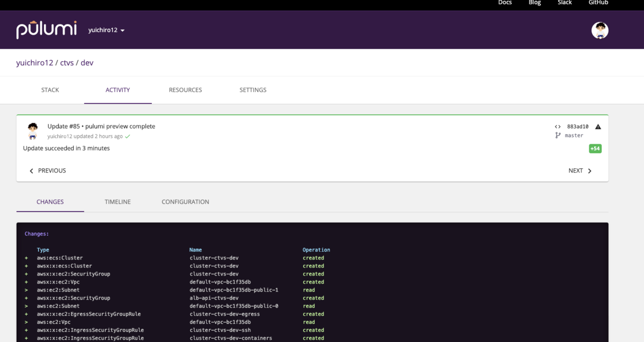Viewport: 644px width, 342px height.
Task: Click the aws:ecs:Cluster type row
Action: [x=60, y=258]
